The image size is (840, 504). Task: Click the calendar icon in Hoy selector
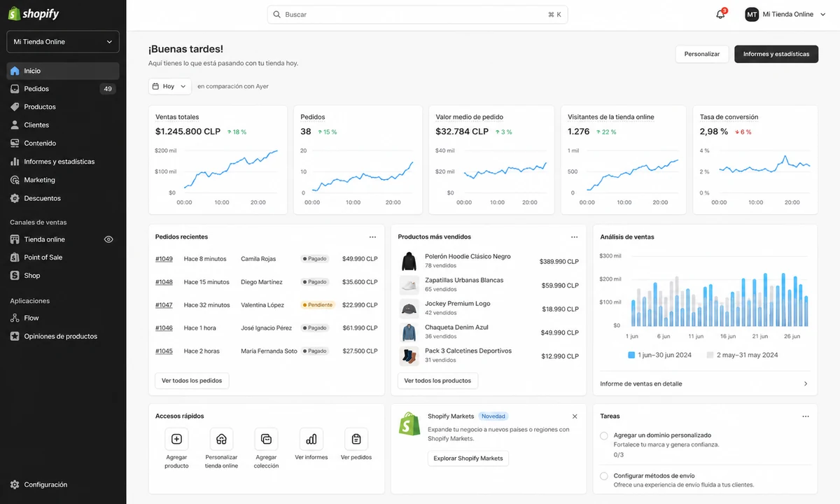[x=155, y=86]
